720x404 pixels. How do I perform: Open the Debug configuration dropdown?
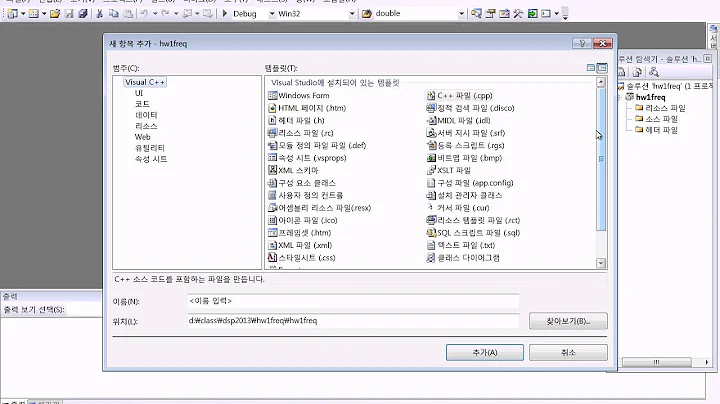272,14
